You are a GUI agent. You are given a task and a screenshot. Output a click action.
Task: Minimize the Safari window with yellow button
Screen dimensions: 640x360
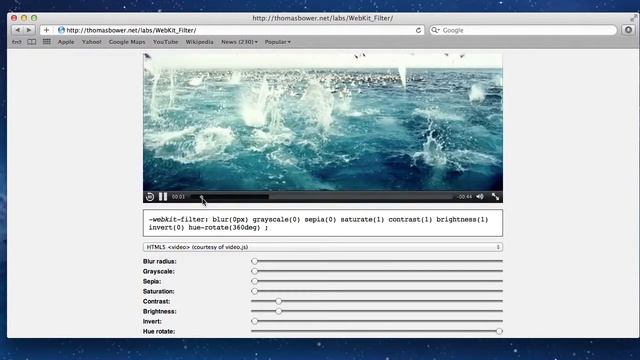(24, 18)
